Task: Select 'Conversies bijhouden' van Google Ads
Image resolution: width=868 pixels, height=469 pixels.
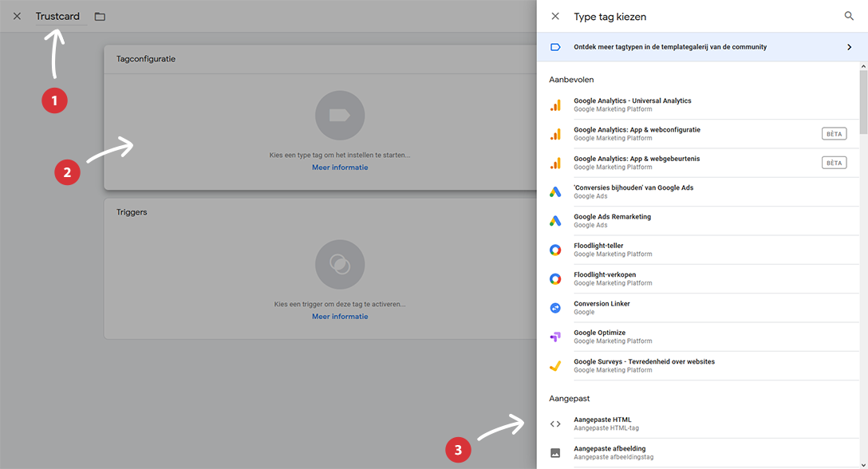Action: point(633,191)
